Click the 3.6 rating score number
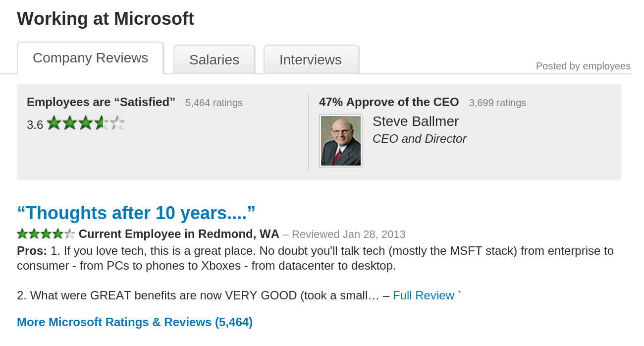This screenshot has width=644, height=346. [x=35, y=124]
